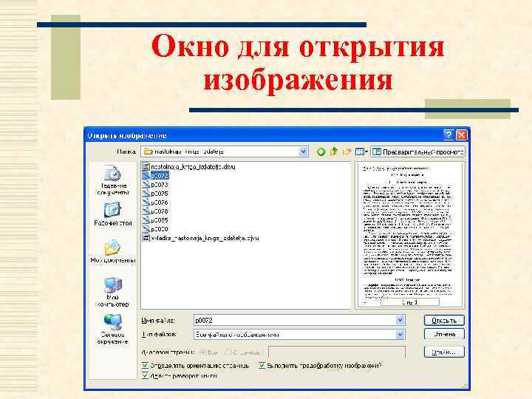
Task: Go up one folder level
Action: pyautogui.click(x=334, y=151)
